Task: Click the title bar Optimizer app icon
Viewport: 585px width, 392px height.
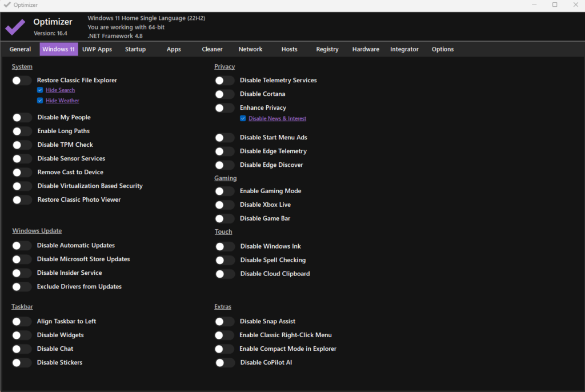Action: pyautogui.click(x=7, y=5)
